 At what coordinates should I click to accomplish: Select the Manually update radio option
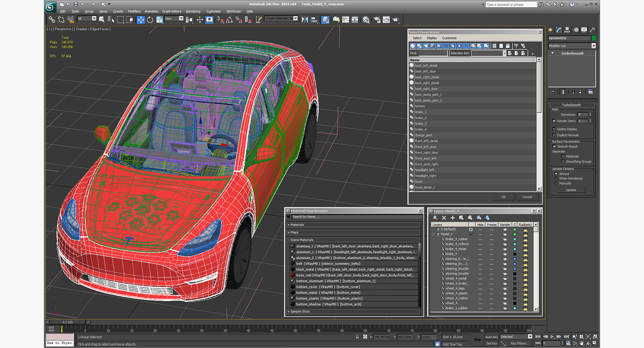[556, 183]
